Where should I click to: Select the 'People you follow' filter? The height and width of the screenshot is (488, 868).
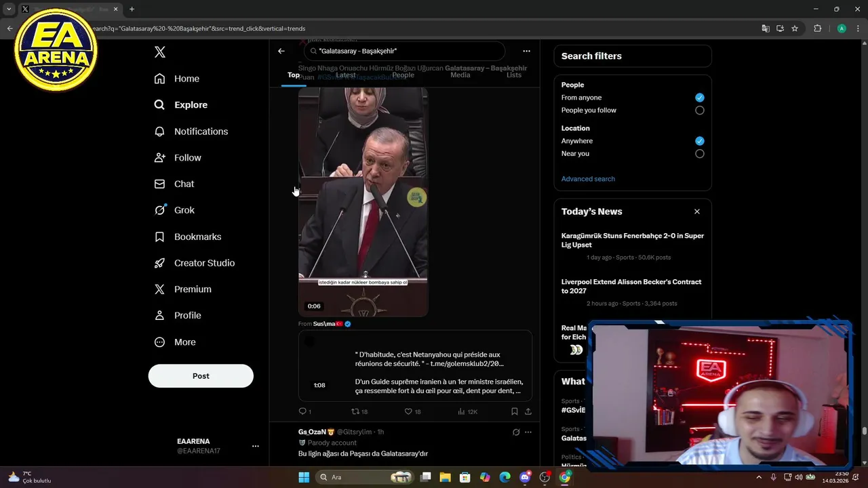coord(700,110)
